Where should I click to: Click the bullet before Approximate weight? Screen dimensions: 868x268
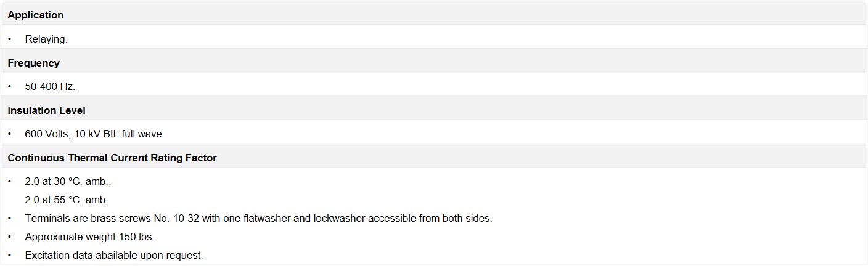point(10,237)
